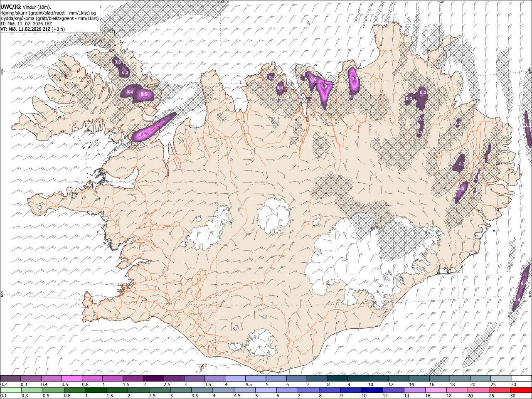Click the bright pink 0.5 swatch in the upper legend
Viewport: 532px width, 399px height.
72,379
